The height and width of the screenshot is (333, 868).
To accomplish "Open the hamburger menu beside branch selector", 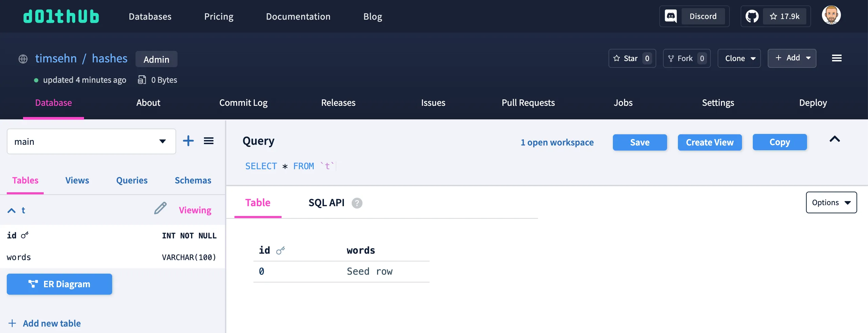I will [209, 141].
